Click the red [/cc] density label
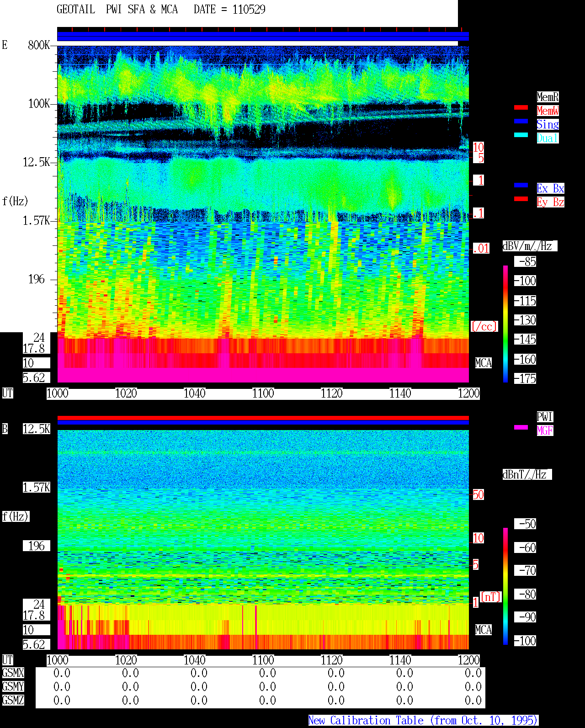This screenshot has width=585, height=728. [x=484, y=326]
